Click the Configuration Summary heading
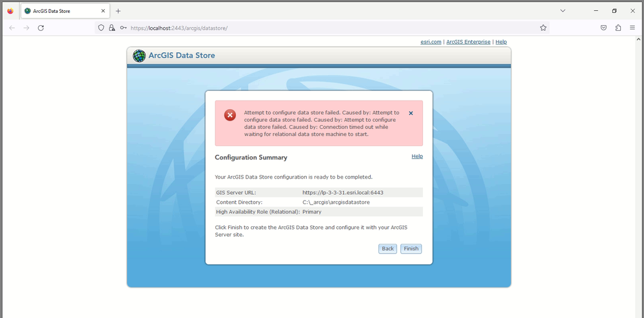644x318 pixels. 251,157
